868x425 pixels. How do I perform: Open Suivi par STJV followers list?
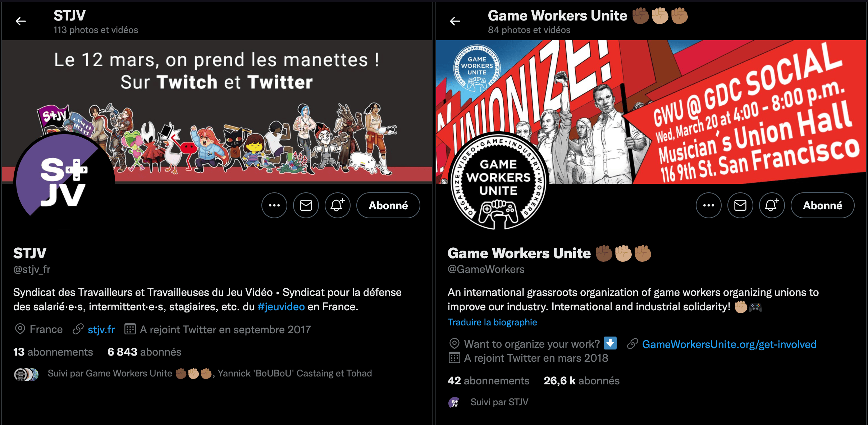[x=499, y=402]
